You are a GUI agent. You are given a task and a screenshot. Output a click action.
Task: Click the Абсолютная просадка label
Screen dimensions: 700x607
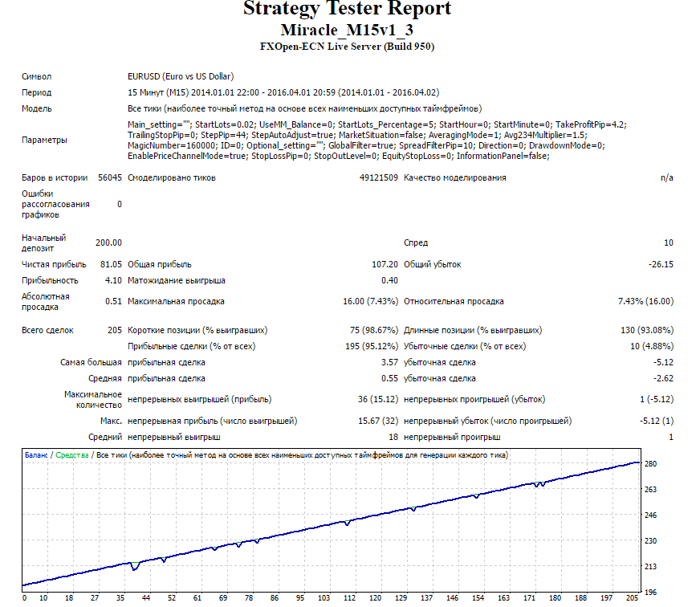[46, 302]
